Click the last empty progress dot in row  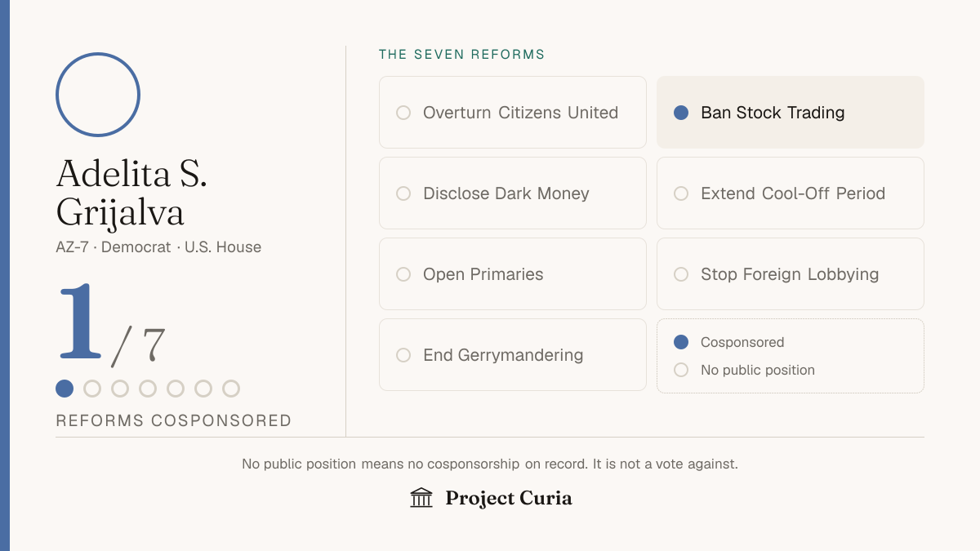click(x=231, y=389)
